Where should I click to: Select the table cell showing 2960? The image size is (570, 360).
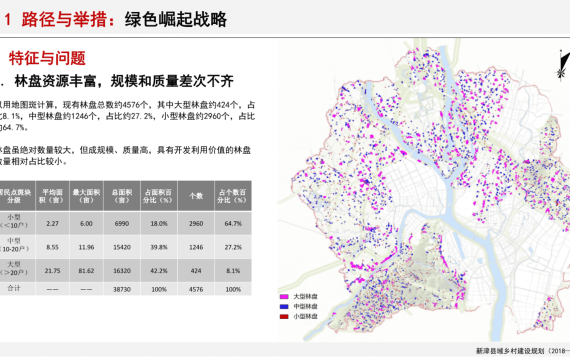tap(196, 223)
